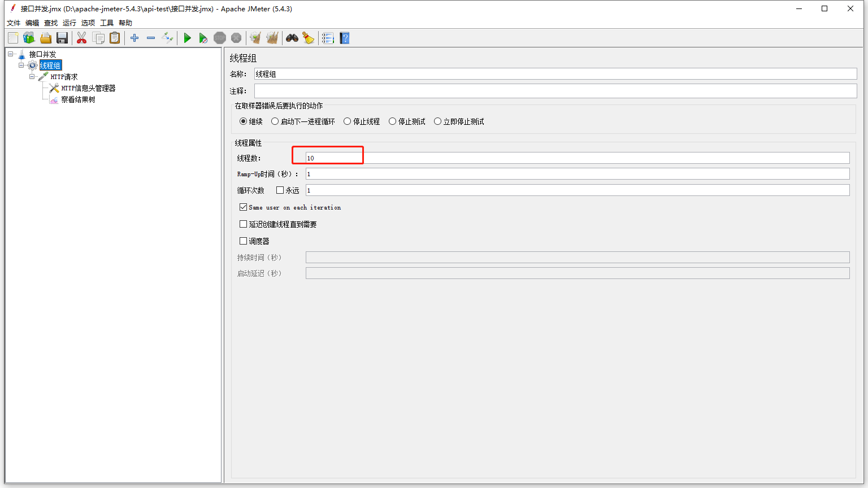Click the Clear All double broom icon

pos(272,38)
